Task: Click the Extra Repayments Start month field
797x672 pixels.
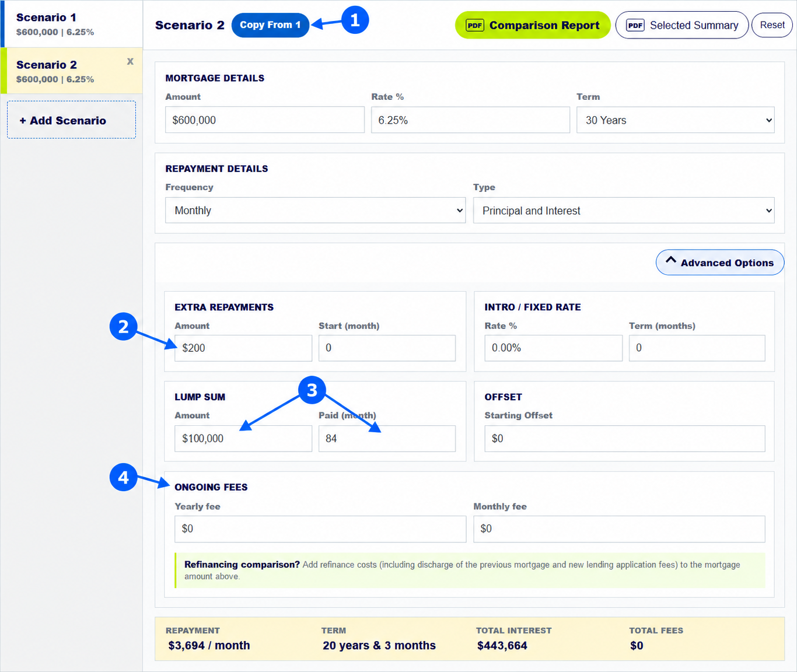Action: click(387, 348)
